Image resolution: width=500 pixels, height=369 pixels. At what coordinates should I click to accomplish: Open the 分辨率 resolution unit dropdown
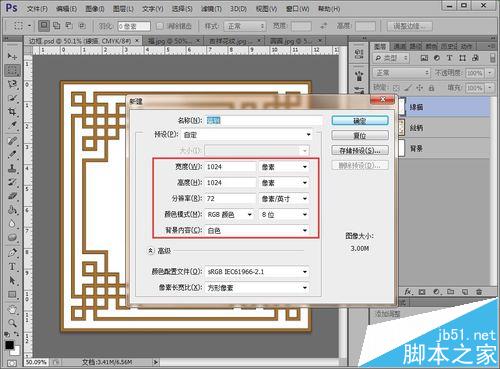coord(284,199)
